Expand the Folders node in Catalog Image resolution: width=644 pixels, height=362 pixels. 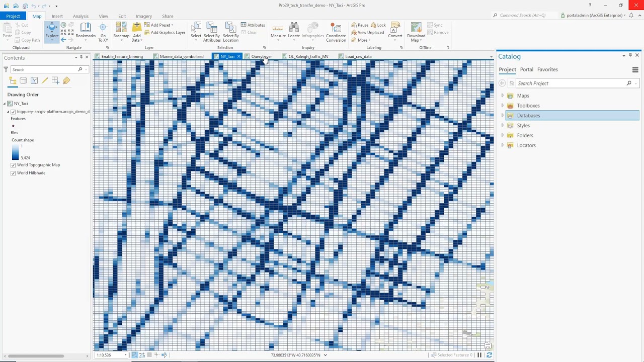coord(502,135)
